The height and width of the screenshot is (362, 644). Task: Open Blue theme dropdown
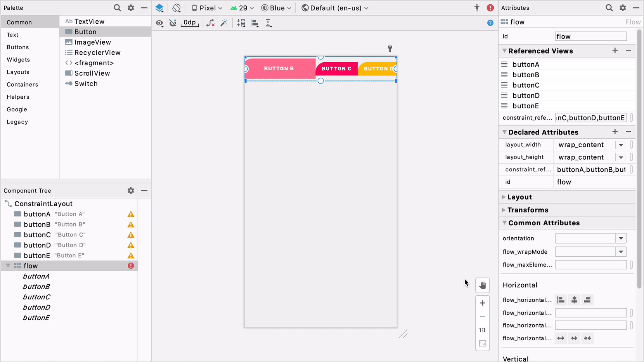point(276,8)
